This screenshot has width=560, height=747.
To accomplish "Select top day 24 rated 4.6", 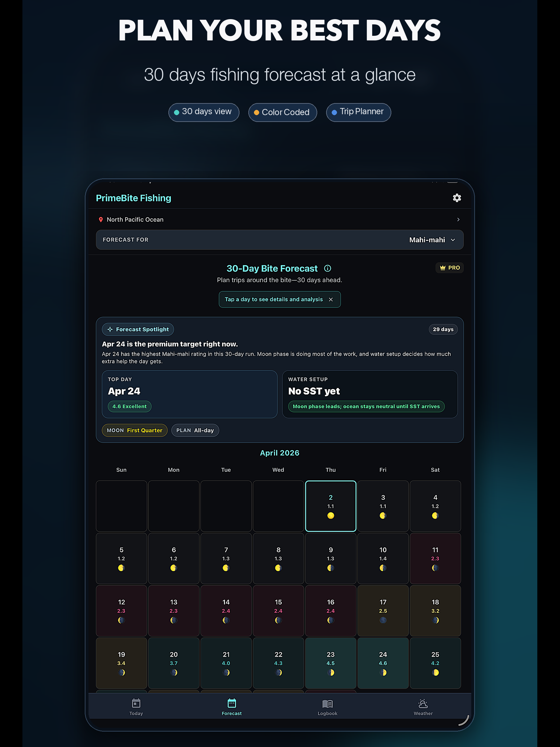I will pos(383,663).
